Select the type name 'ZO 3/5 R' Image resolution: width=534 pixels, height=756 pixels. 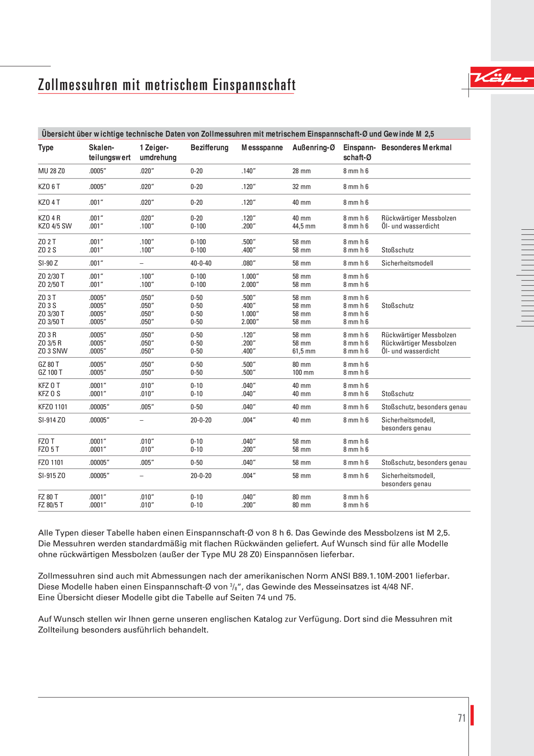pyautogui.click(x=50, y=343)
